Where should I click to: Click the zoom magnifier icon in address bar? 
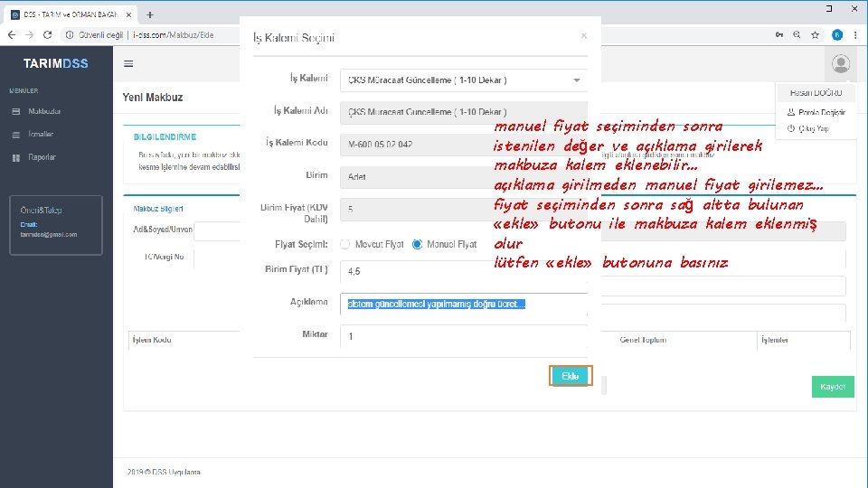pos(797,35)
